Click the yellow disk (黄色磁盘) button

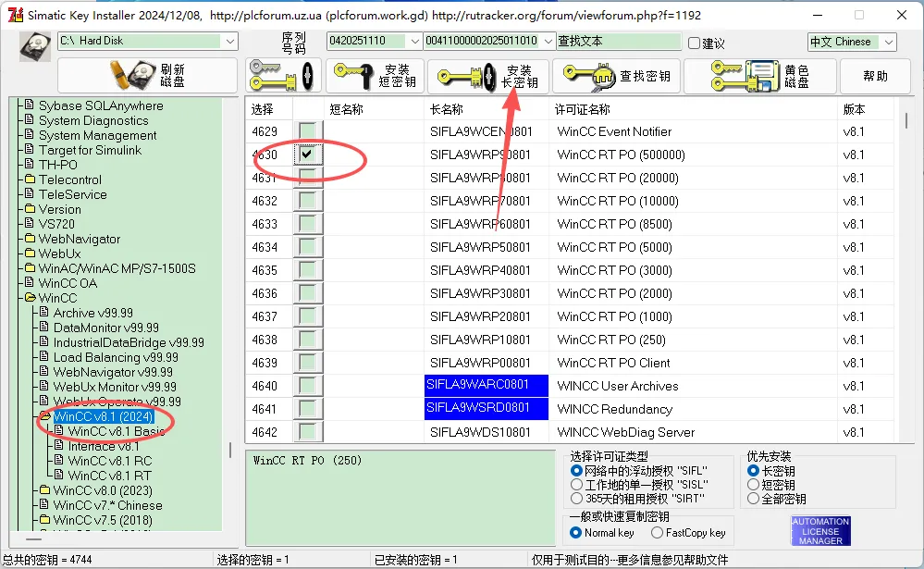760,76
